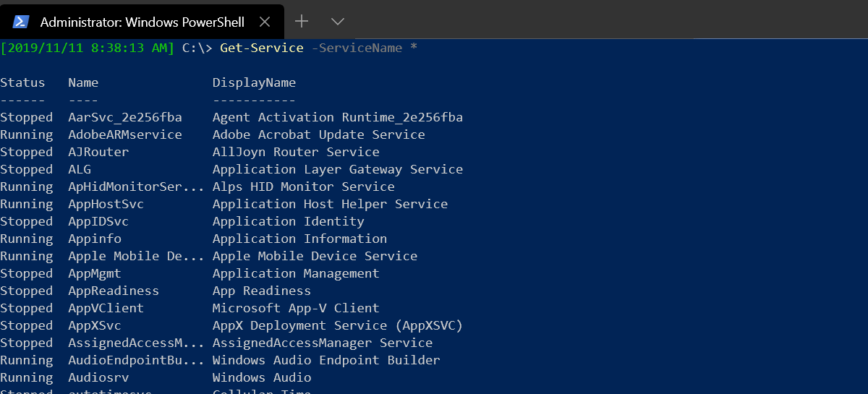Click Stopped status of AJRouter row
The height and width of the screenshot is (394, 868).
click(x=26, y=152)
